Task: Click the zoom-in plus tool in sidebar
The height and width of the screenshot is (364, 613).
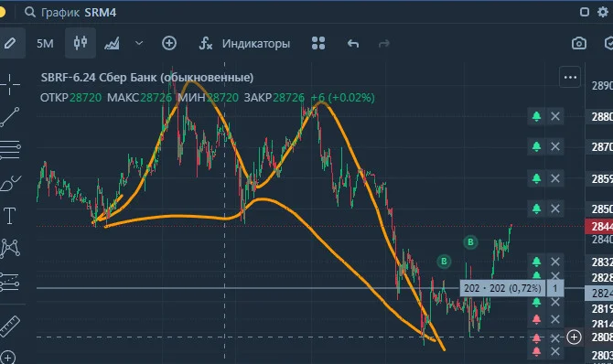Action: point(8,358)
